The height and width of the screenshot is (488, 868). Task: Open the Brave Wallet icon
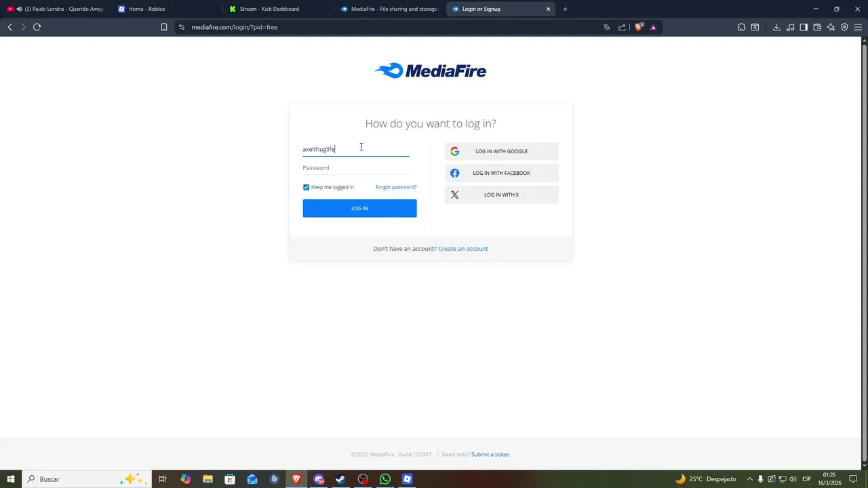pyautogui.click(x=817, y=27)
